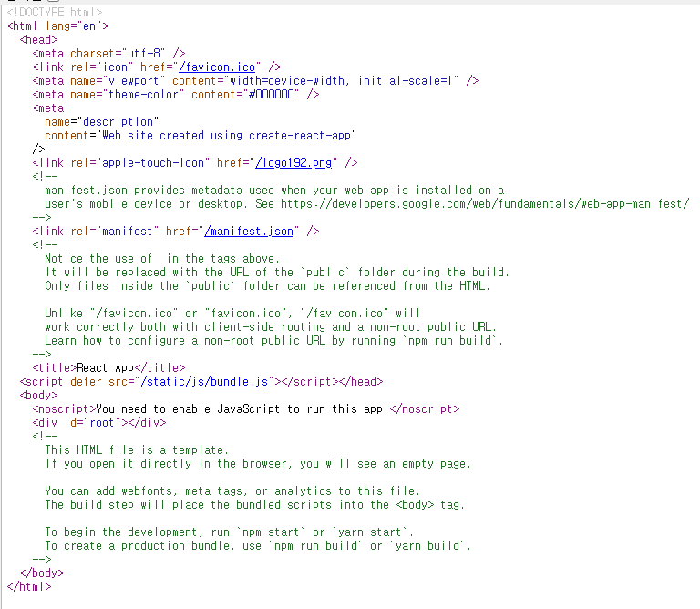Screen dimensions: 700x609
Task: Click 'work correctly both with client-side routing' line
Action: pyautogui.click(x=271, y=326)
